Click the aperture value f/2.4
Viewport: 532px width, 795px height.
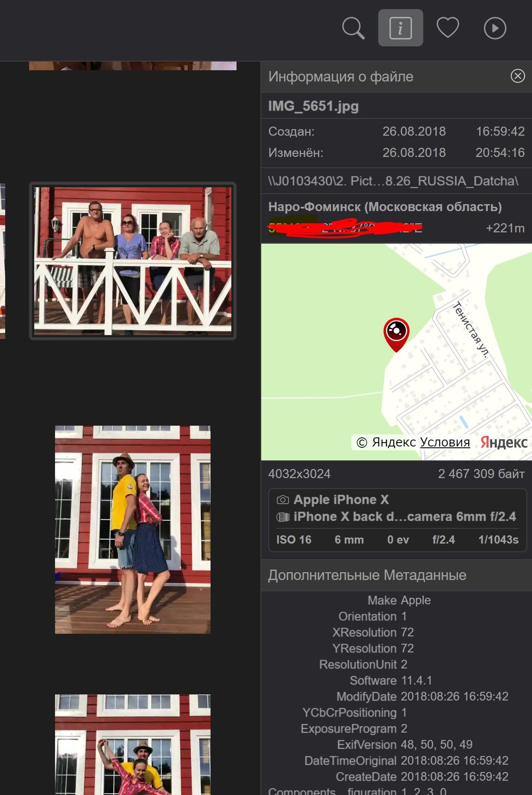[x=444, y=540]
